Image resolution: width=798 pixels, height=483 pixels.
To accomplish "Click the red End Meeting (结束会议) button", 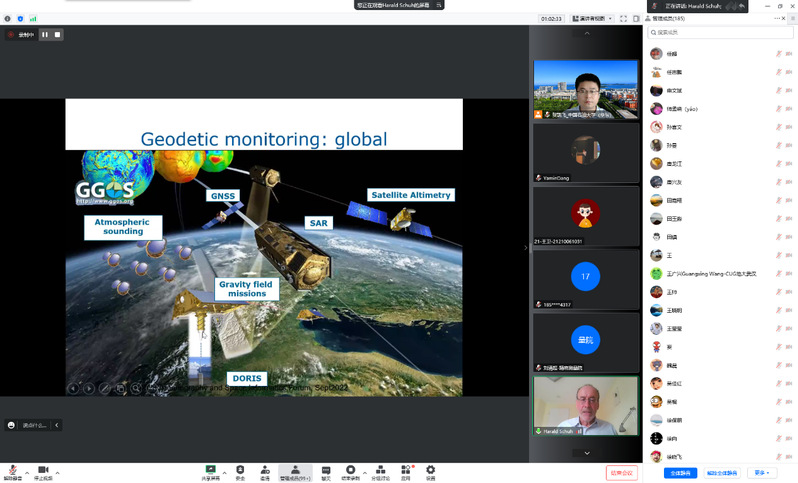I will (621, 473).
